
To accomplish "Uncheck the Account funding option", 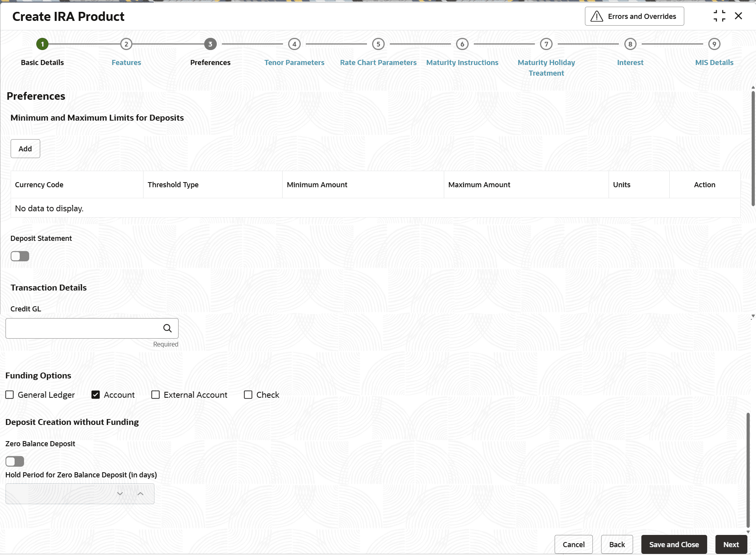I will [x=95, y=395].
